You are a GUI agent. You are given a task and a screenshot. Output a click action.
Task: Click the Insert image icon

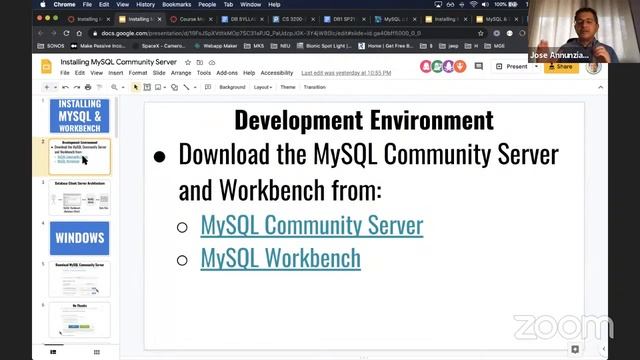158,87
